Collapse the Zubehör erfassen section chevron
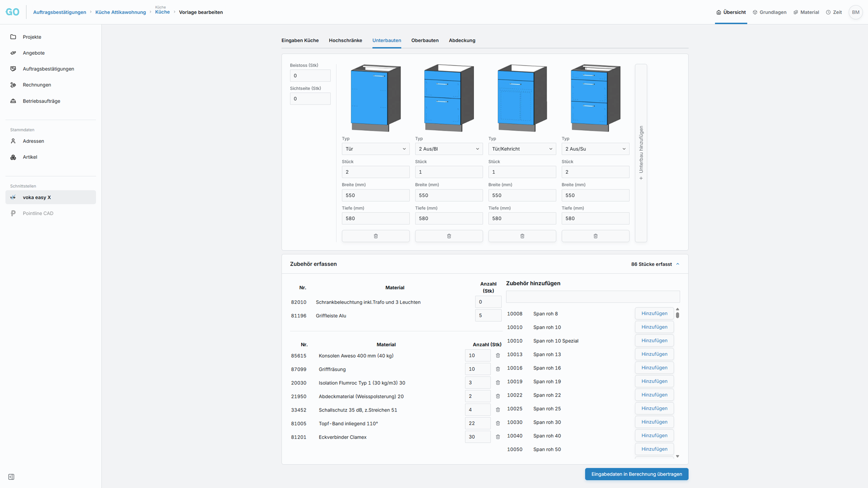This screenshot has height=488, width=868. [677, 264]
